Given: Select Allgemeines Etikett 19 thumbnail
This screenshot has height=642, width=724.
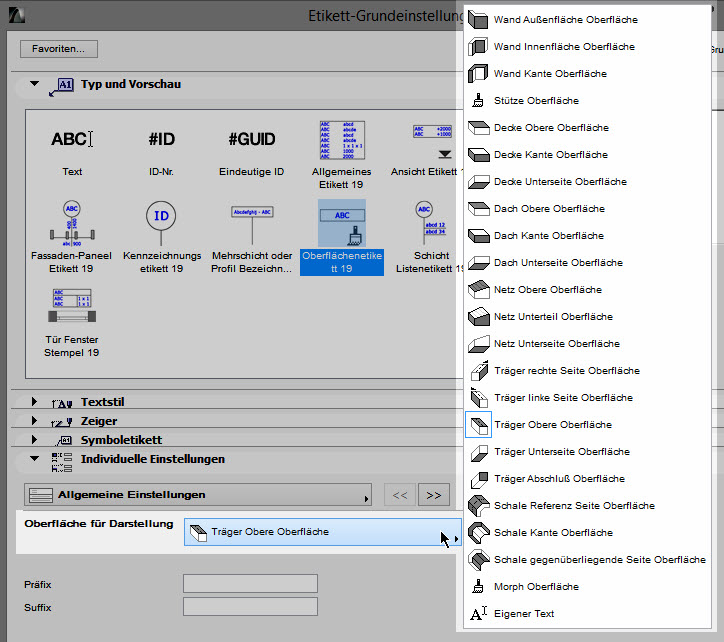Looking at the screenshot, I should click(x=342, y=140).
